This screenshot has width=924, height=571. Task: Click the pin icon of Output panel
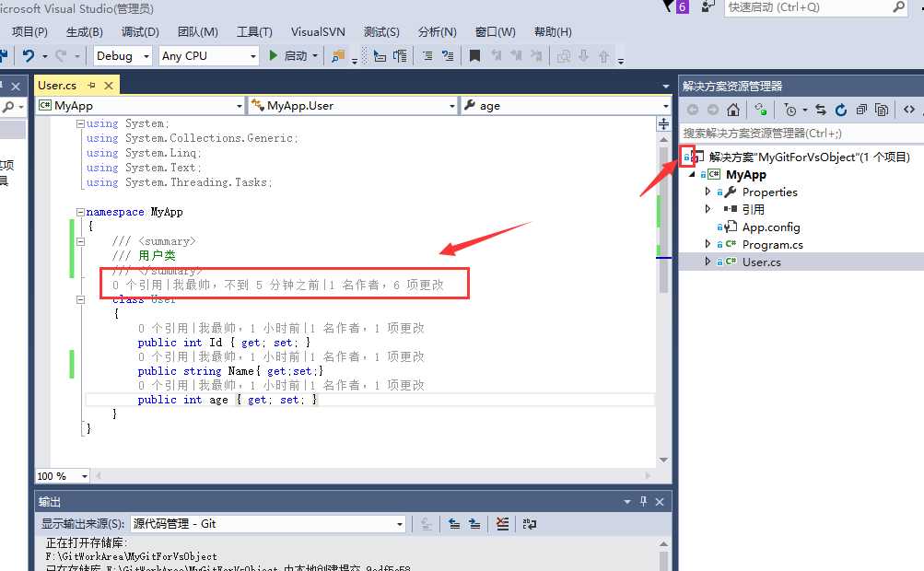(644, 501)
